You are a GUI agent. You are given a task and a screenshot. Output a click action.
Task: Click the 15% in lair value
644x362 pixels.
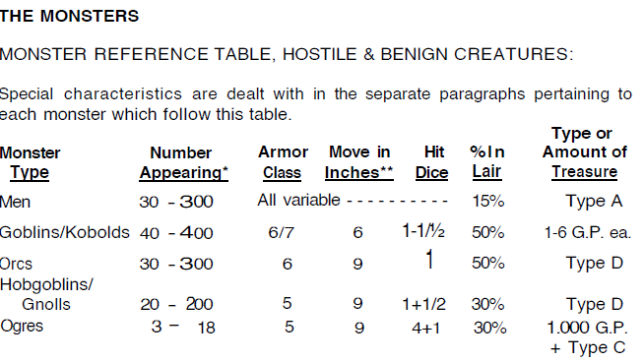click(x=488, y=201)
